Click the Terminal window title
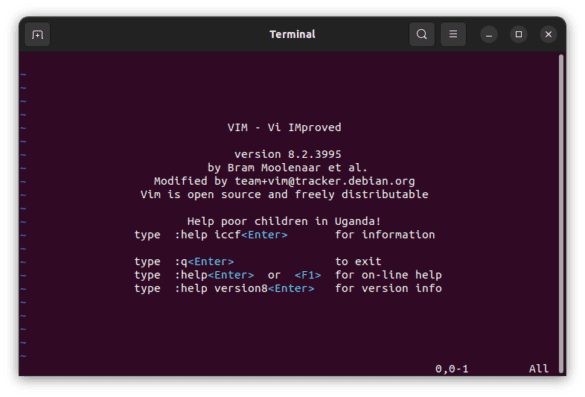 point(292,34)
